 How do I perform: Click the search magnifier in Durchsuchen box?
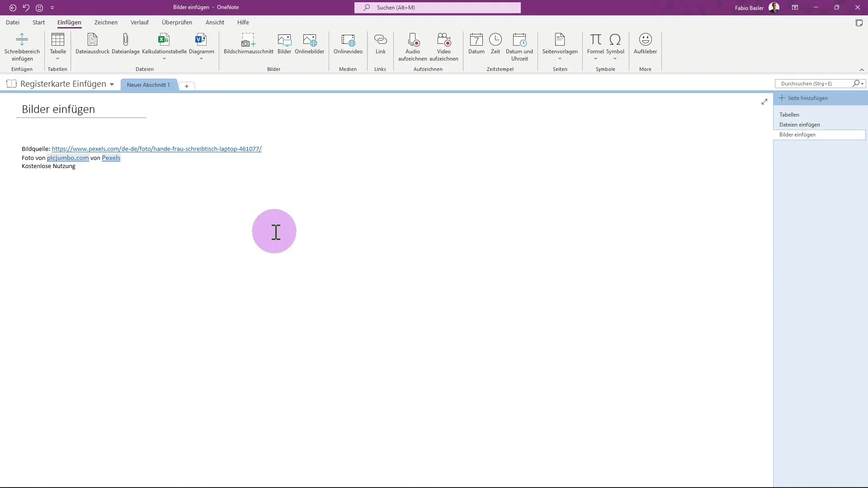point(856,84)
